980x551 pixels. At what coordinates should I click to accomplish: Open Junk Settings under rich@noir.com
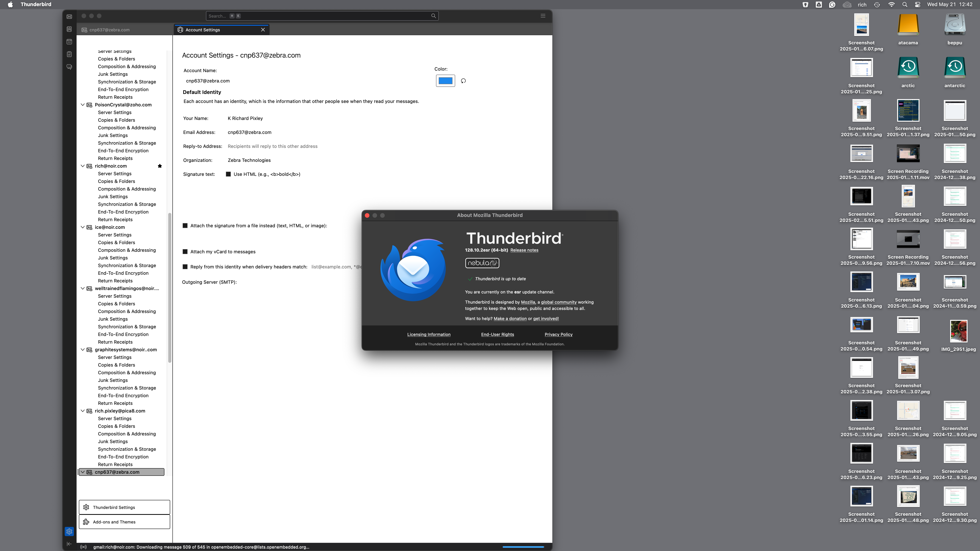[113, 196]
